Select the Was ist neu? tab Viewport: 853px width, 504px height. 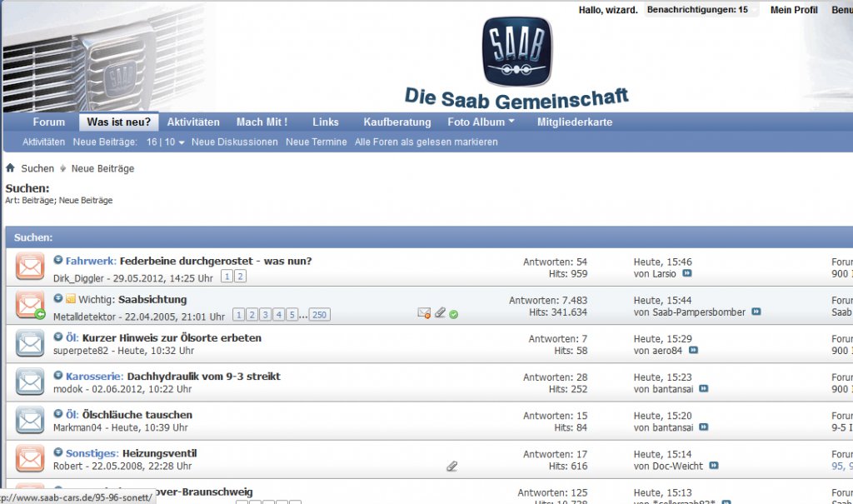pyautogui.click(x=118, y=122)
